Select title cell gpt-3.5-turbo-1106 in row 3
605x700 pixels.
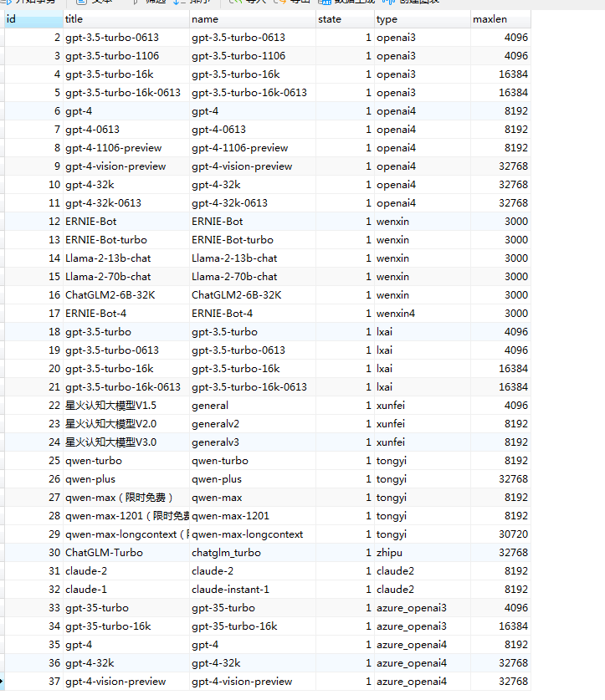[126, 56]
